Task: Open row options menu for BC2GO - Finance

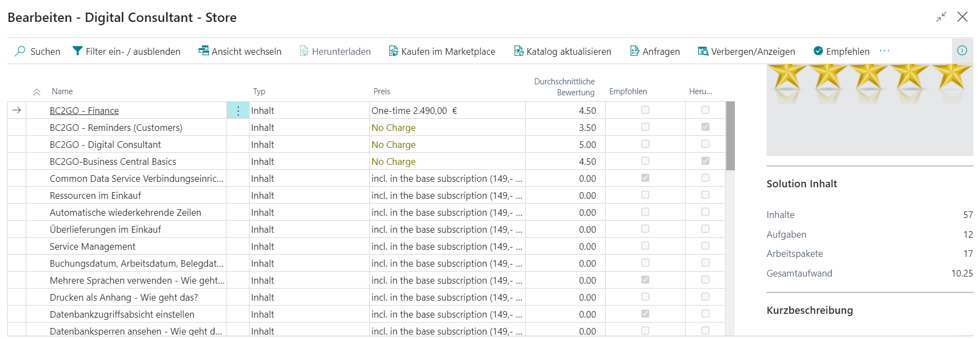Action: pos(238,111)
